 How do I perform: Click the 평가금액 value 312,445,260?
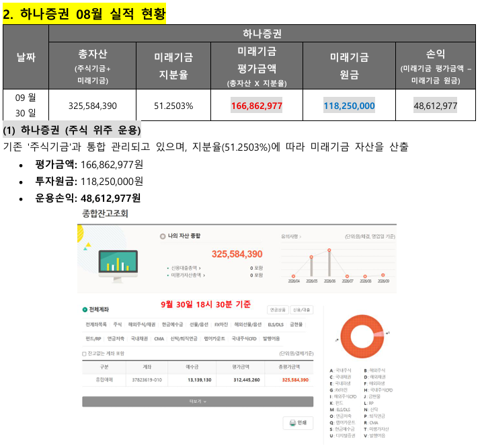coord(247,380)
